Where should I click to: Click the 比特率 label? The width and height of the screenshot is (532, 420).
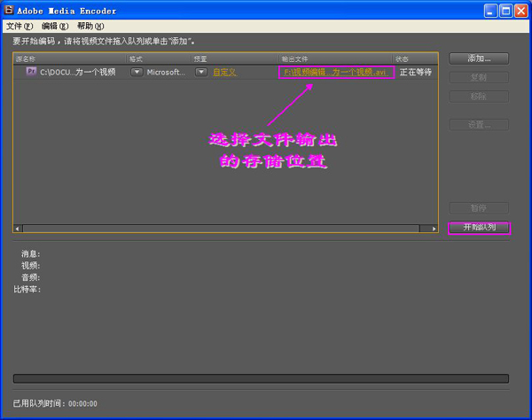coord(27,289)
